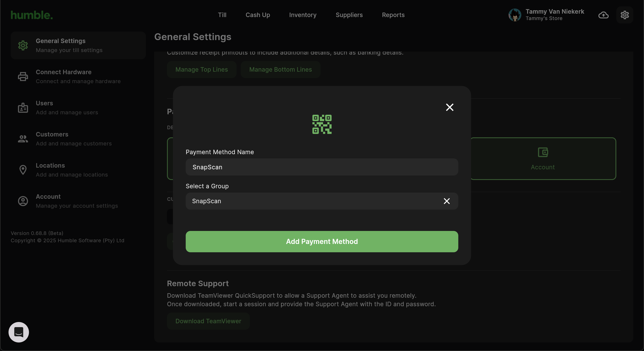Open Account settings in sidebar

pyautogui.click(x=78, y=201)
